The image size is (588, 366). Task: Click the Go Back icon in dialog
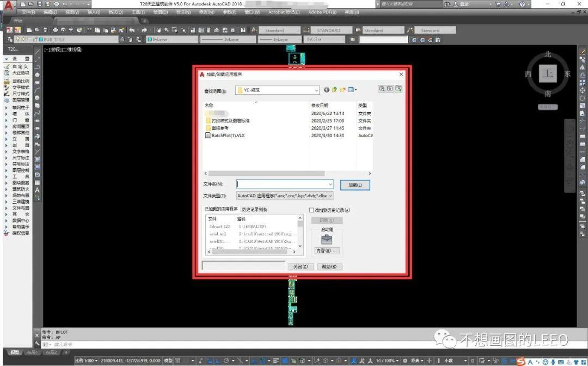tap(327, 90)
